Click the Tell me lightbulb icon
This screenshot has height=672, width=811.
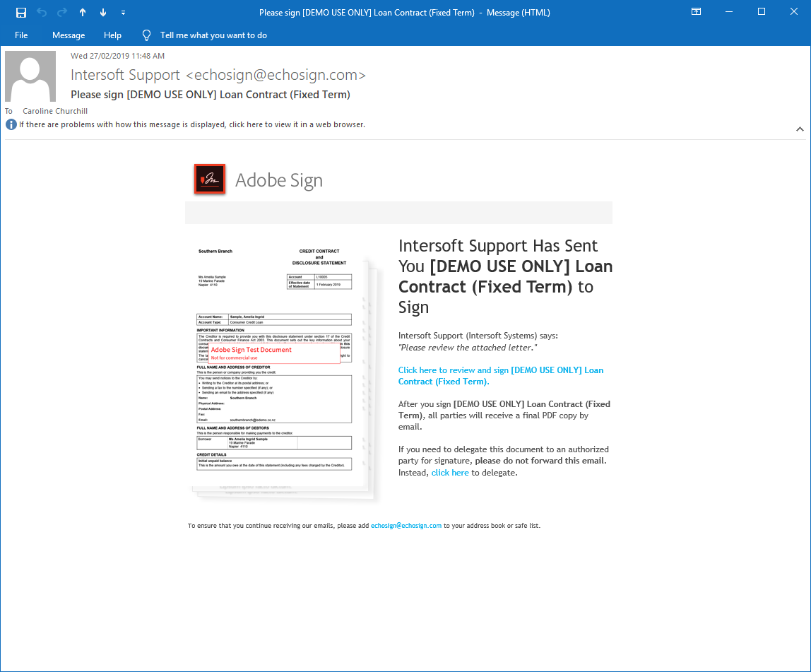(146, 35)
